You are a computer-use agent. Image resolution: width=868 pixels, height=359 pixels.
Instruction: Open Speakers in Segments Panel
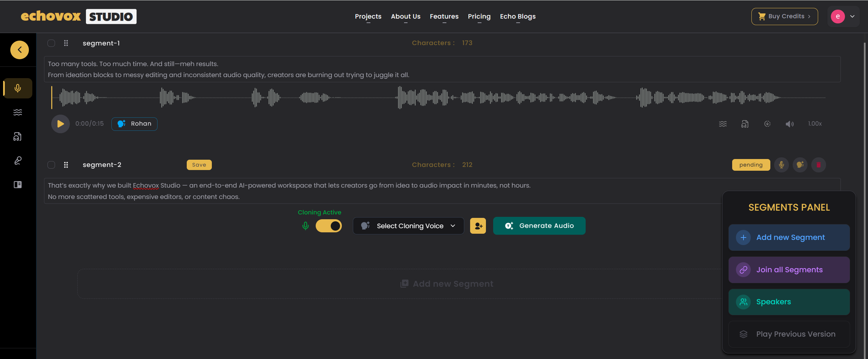click(x=789, y=302)
